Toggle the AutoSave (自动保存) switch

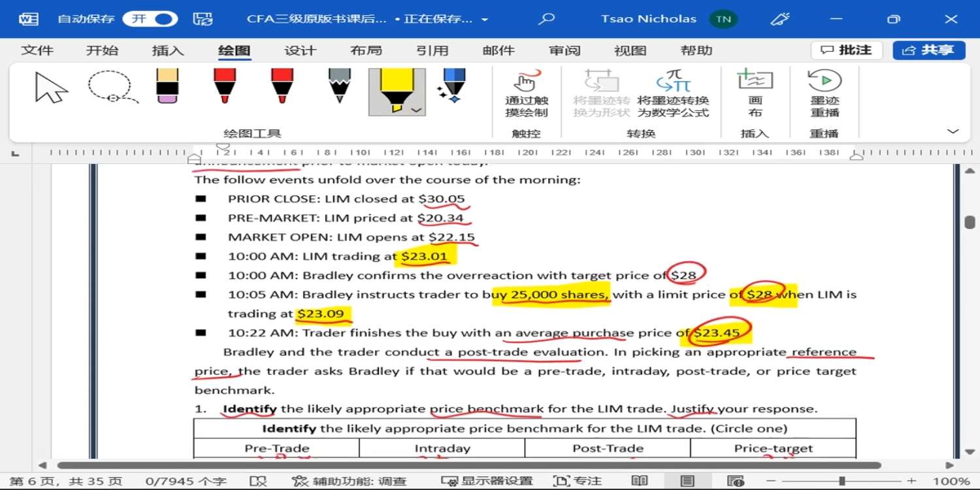coord(150,19)
